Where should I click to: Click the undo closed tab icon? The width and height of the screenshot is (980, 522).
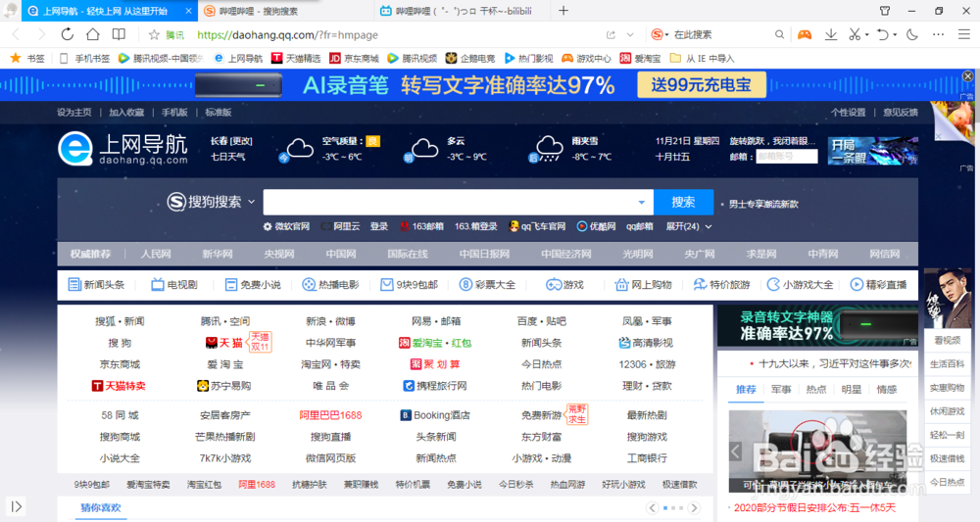click(x=882, y=35)
